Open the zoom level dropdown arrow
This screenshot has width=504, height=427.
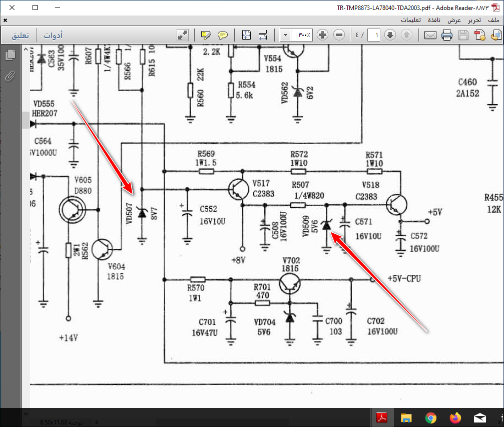(285, 35)
